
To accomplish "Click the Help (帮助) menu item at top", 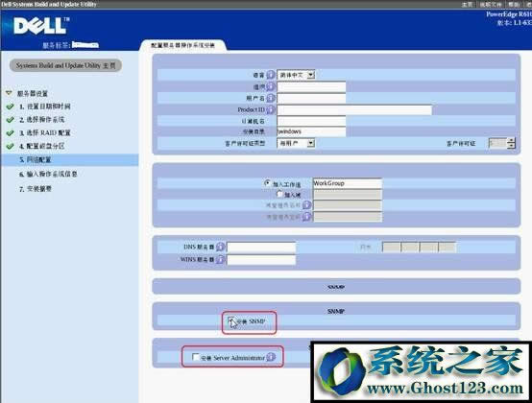I will click(514, 5).
